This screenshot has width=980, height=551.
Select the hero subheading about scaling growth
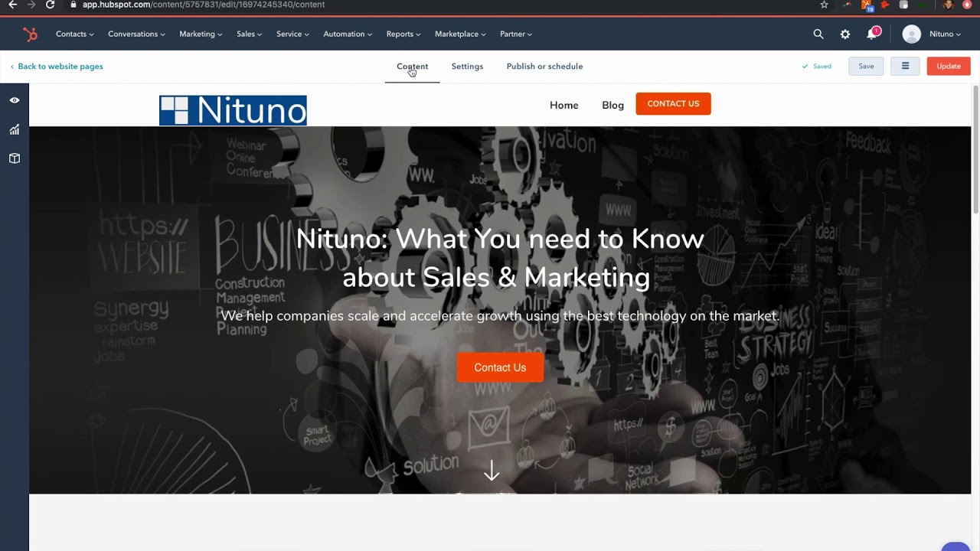coord(500,315)
